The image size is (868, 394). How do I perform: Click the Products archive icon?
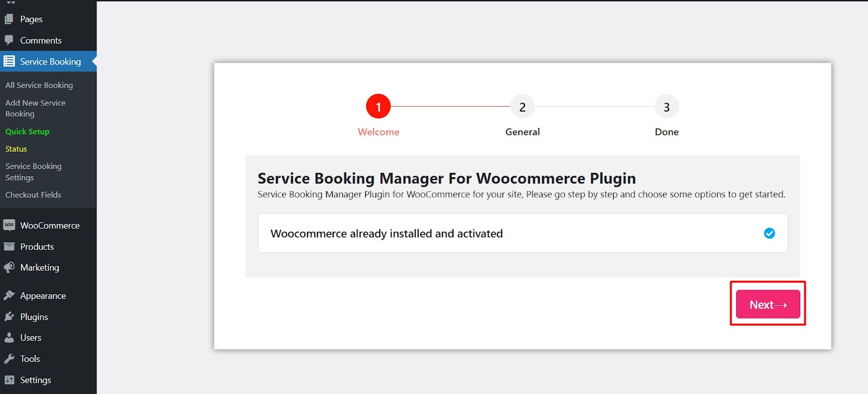[x=9, y=247]
